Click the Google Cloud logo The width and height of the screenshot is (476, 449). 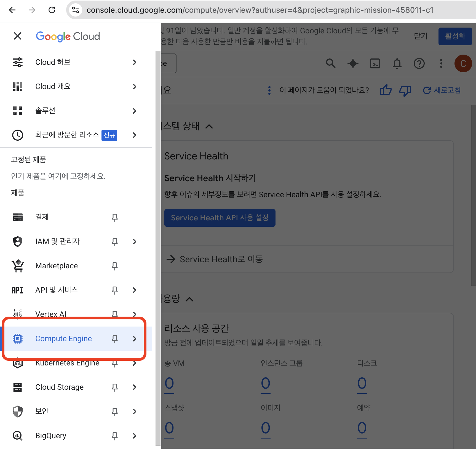(x=68, y=36)
